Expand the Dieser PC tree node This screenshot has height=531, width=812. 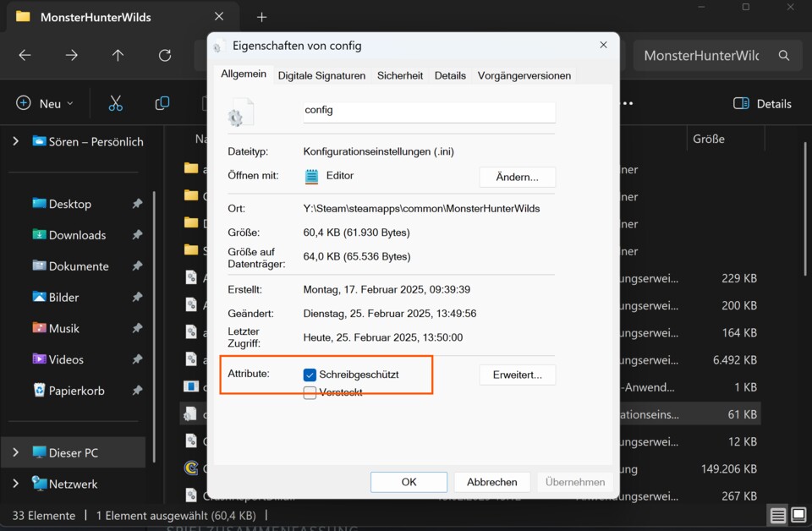coord(15,452)
